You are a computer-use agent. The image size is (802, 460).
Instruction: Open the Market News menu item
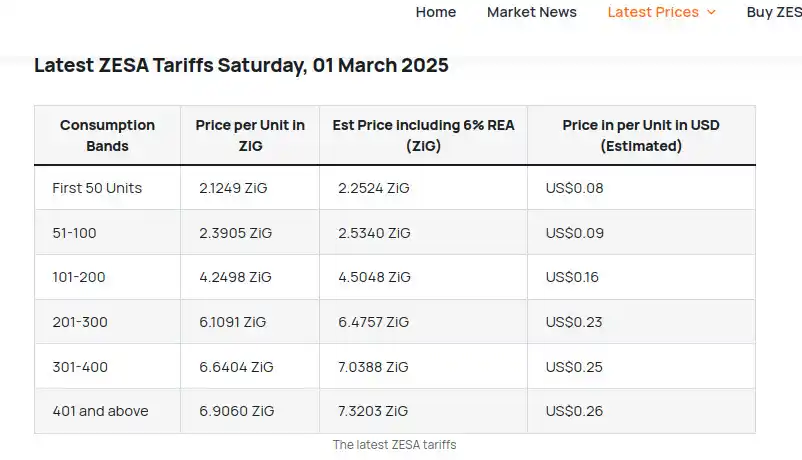[x=531, y=12]
